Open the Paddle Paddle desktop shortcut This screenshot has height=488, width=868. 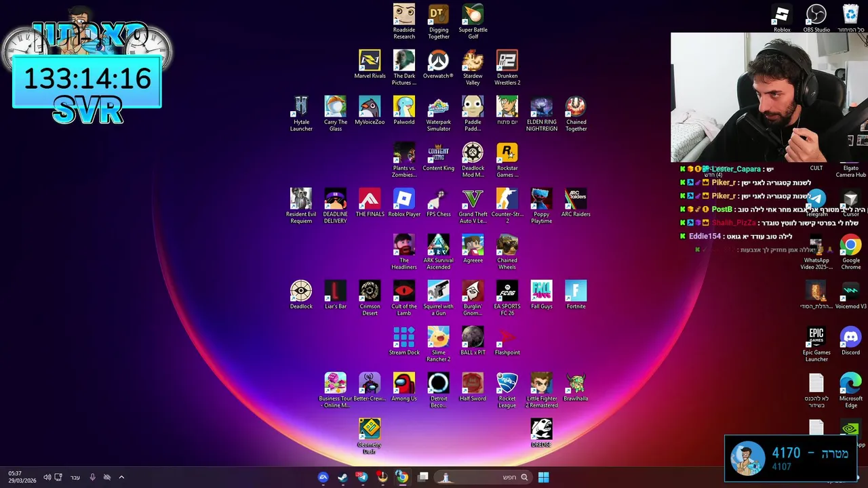[473, 114]
